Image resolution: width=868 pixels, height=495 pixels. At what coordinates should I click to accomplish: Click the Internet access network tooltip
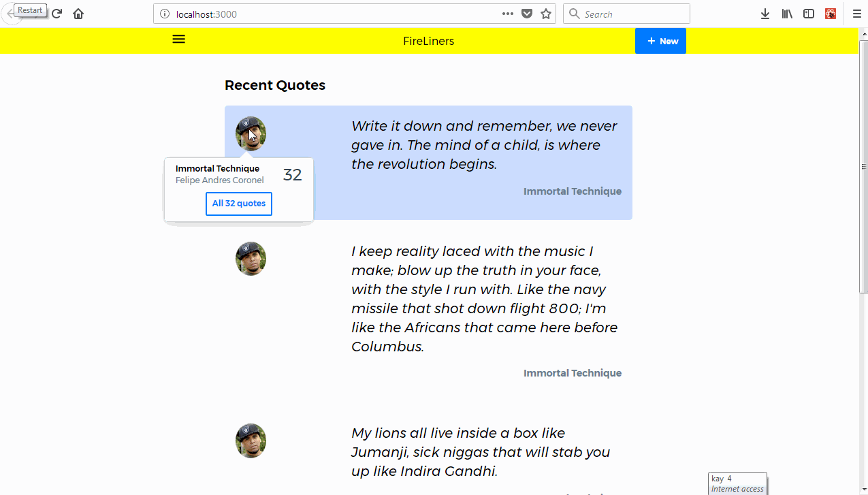click(x=738, y=483)
